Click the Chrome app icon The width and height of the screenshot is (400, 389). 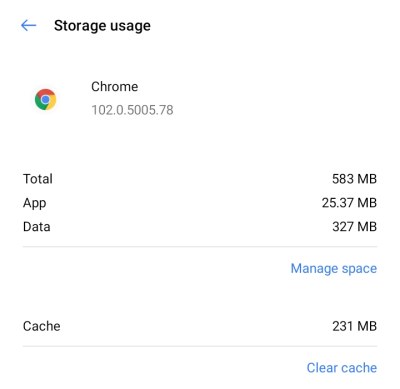point(46,99)
